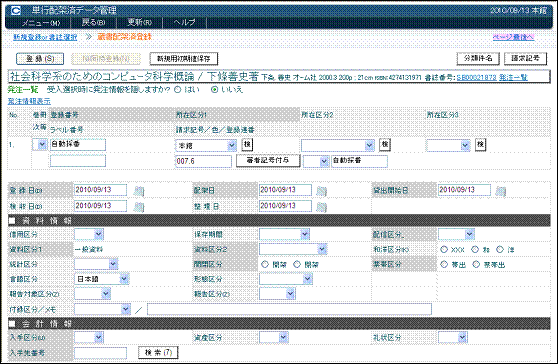Viewport: 558px width, 364px height.
Task: Click the 入手先番号 input field
Action: pos(100,353)
